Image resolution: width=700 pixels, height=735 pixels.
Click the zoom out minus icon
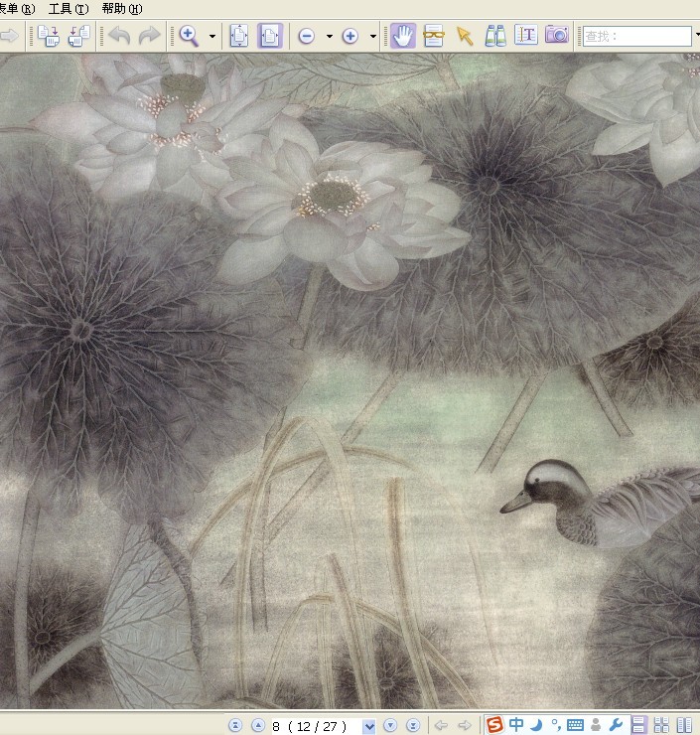[x=307, y=36]
